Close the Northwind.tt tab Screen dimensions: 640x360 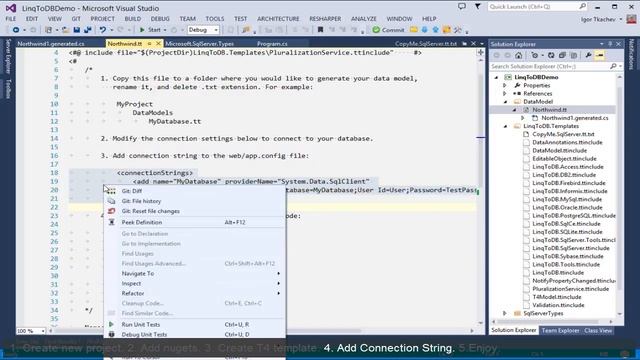tap(158, 43)
